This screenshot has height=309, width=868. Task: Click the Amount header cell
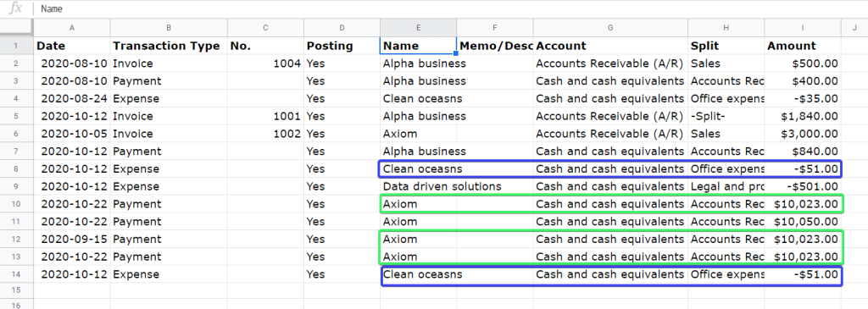point(803,46)
